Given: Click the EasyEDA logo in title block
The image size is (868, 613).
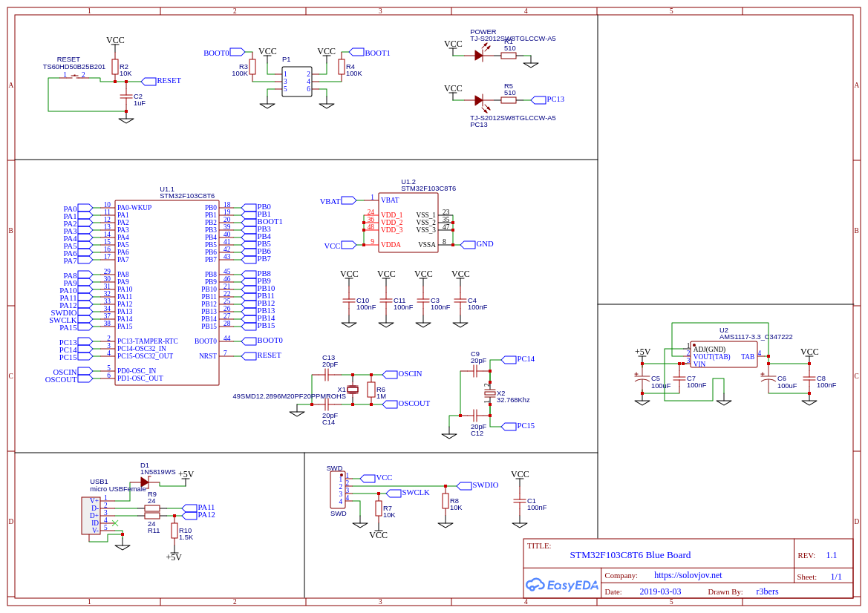Looking at the screenshot, I should point(562,585).
